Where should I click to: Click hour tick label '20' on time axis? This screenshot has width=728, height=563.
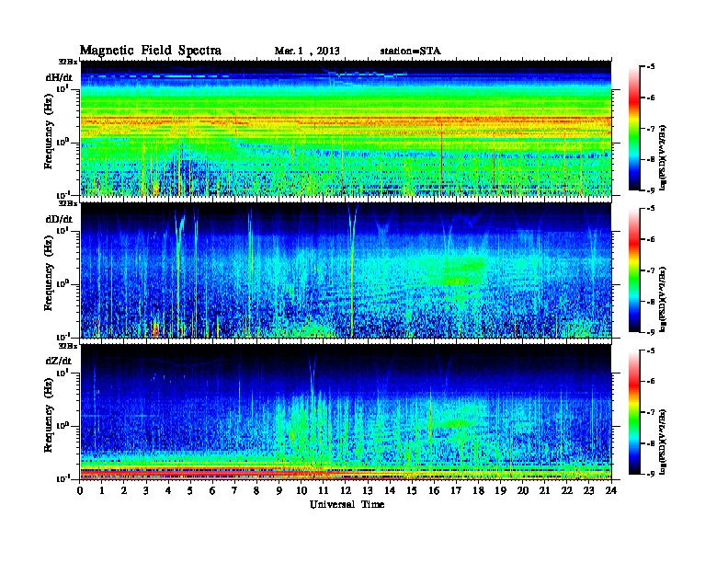pos(523,491)
